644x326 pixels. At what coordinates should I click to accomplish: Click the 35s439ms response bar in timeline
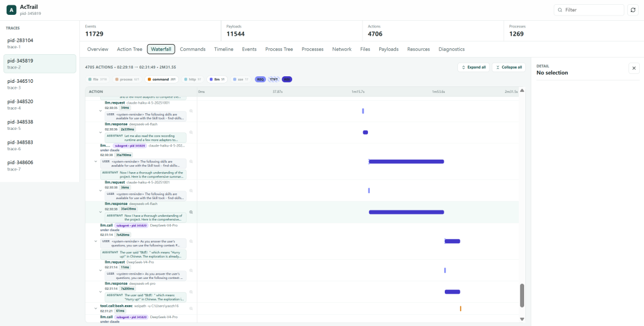(x=406, y=212)
